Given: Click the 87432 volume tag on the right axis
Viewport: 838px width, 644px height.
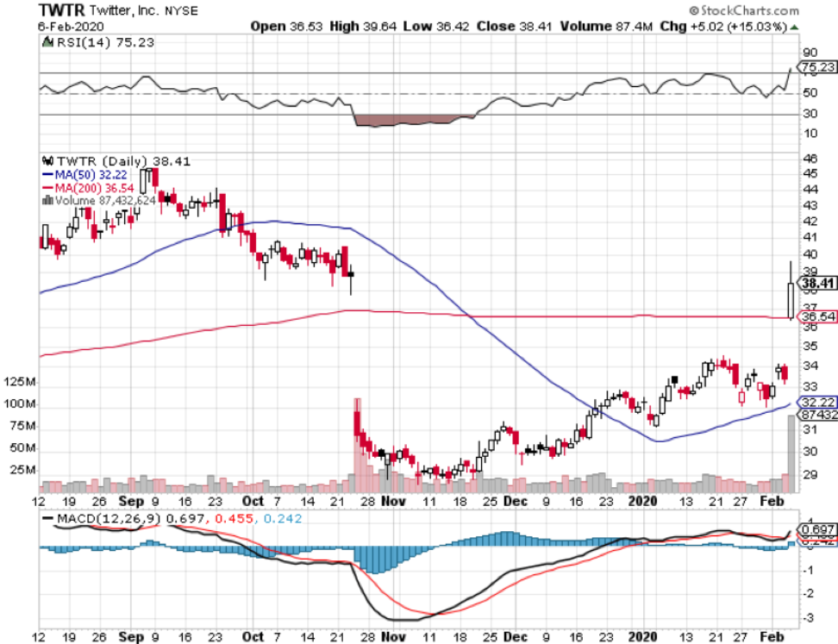Looking at the screenshot, I should 817,415.
